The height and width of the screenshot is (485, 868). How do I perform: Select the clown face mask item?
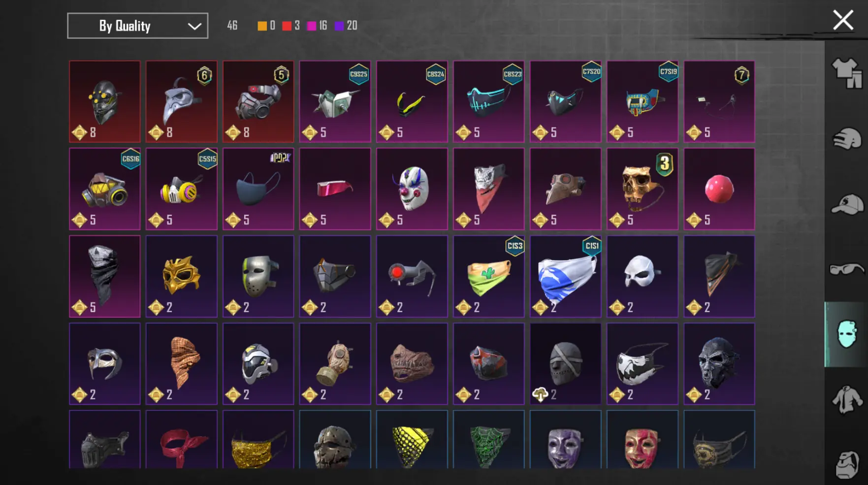pos(412,189)
